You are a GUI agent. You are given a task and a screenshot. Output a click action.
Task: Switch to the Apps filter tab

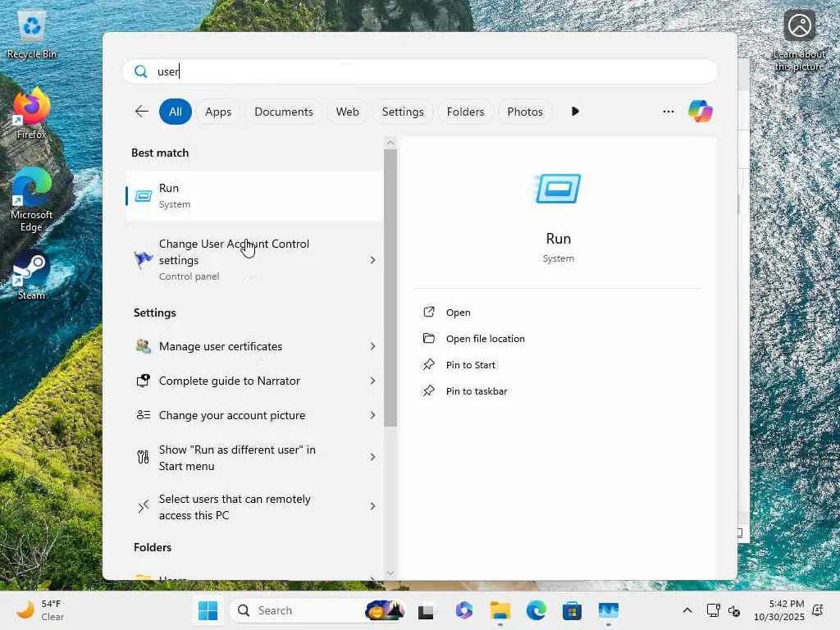218,112
